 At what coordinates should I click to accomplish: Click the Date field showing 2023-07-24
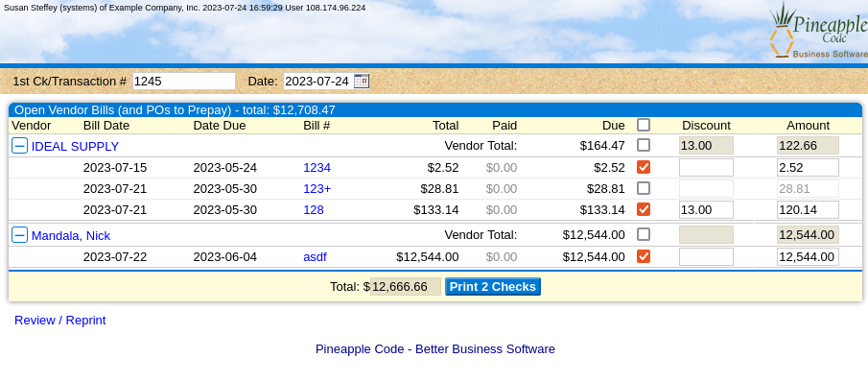coord(318,82)
